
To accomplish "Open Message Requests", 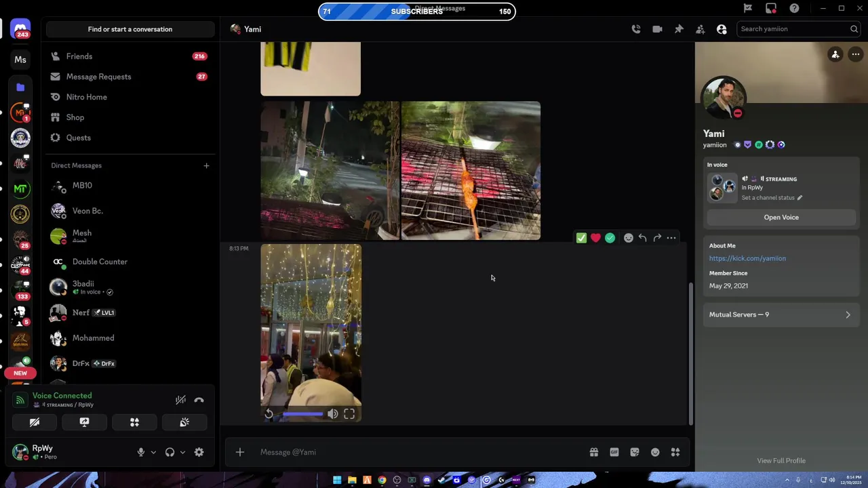I will [x=130, y=77].
